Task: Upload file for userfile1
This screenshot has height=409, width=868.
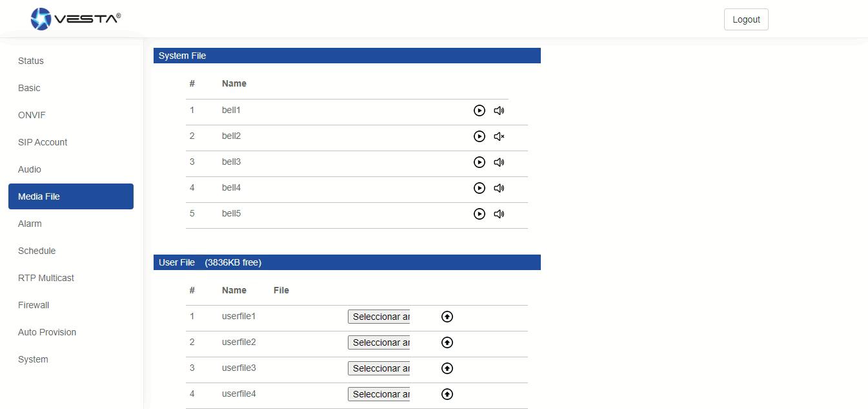Action: point(447,317)
